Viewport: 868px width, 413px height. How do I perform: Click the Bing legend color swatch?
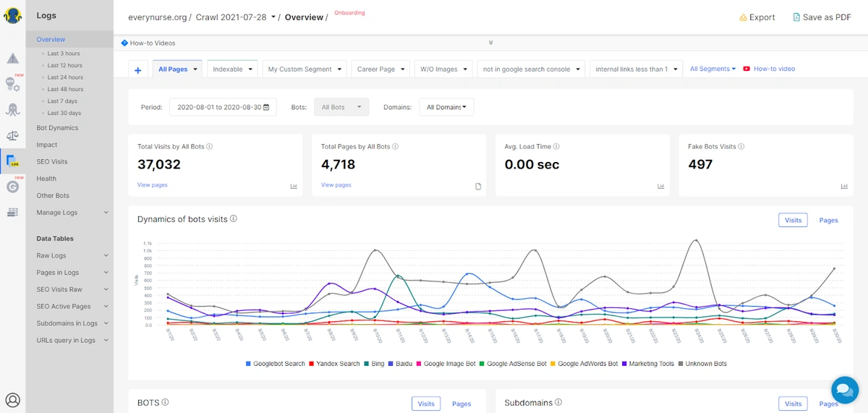[x=369, y=364]
